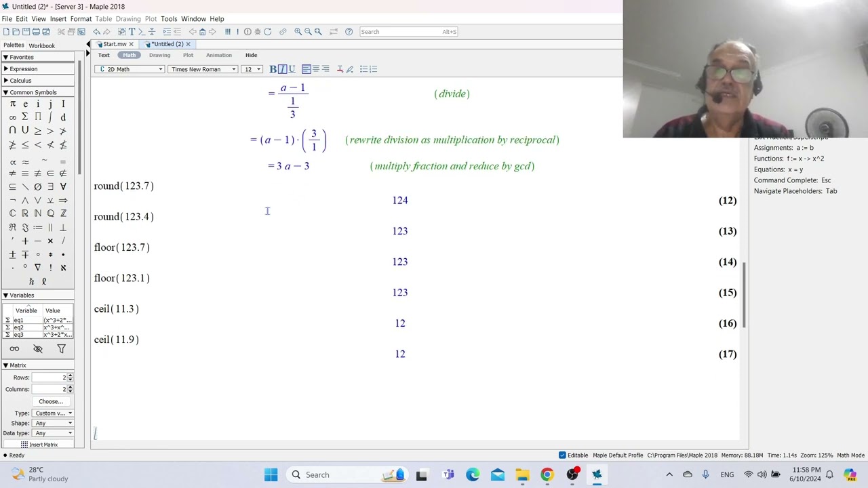Click the Print icon in the toolbar

36,31
